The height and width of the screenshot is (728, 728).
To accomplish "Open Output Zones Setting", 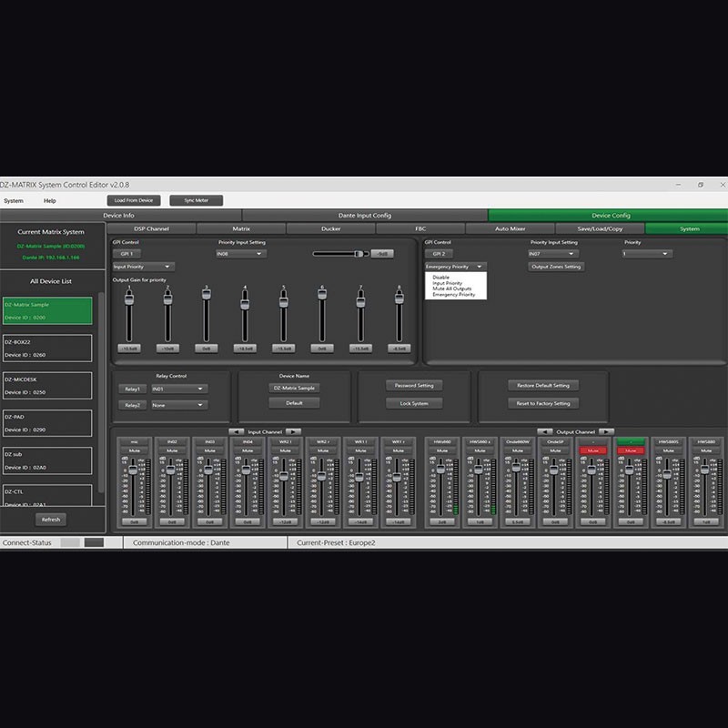I will pyautogui.click(x=556, y=267).
